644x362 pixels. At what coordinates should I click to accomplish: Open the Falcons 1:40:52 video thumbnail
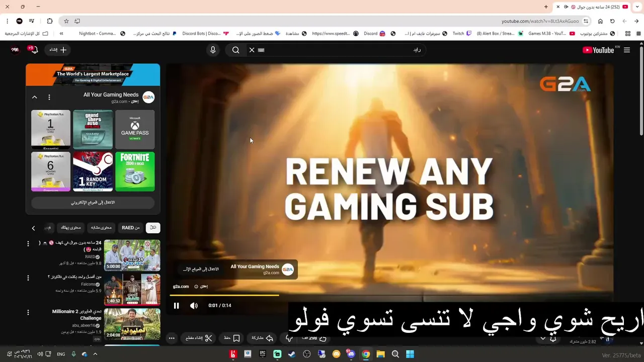132,290
